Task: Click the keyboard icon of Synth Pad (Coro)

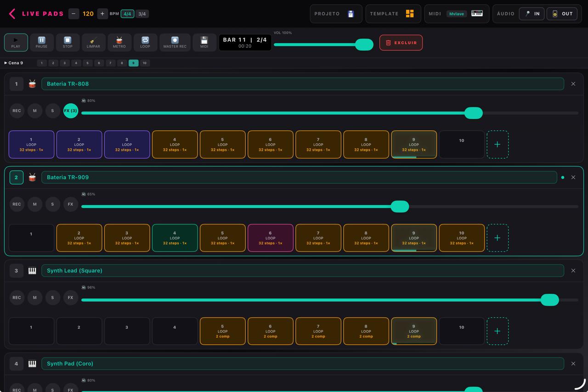Action: [32, 364]
